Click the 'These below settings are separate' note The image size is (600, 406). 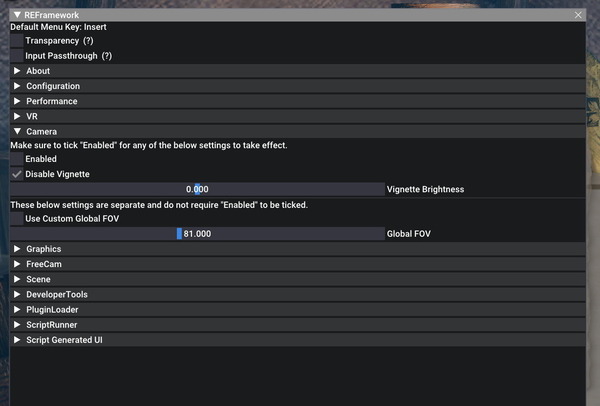point(159,205)
